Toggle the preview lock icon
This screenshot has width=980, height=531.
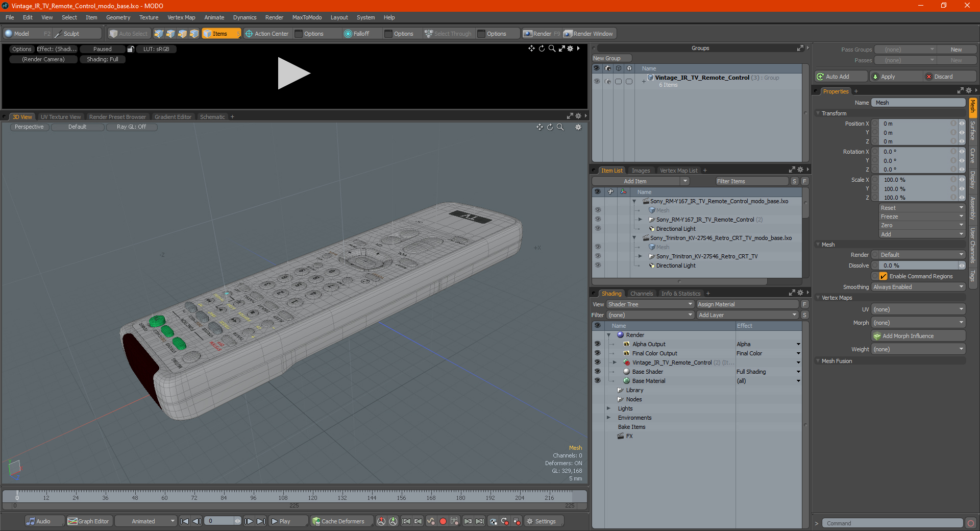[131, 49]
